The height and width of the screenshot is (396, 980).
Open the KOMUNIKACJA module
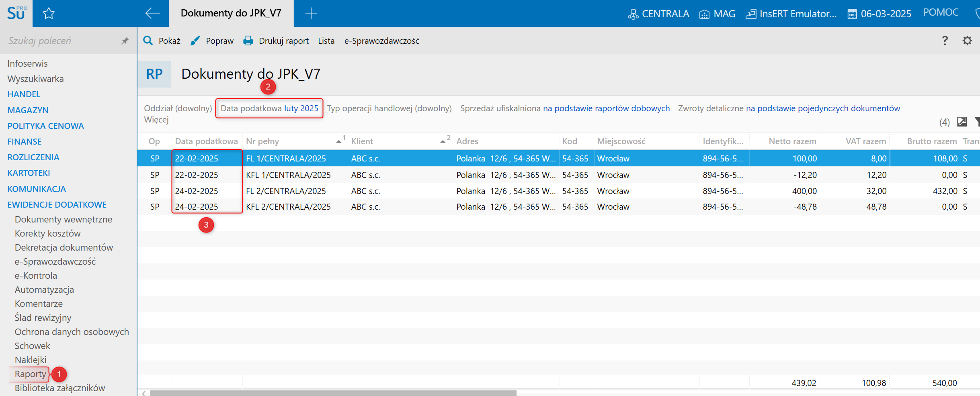37,189
